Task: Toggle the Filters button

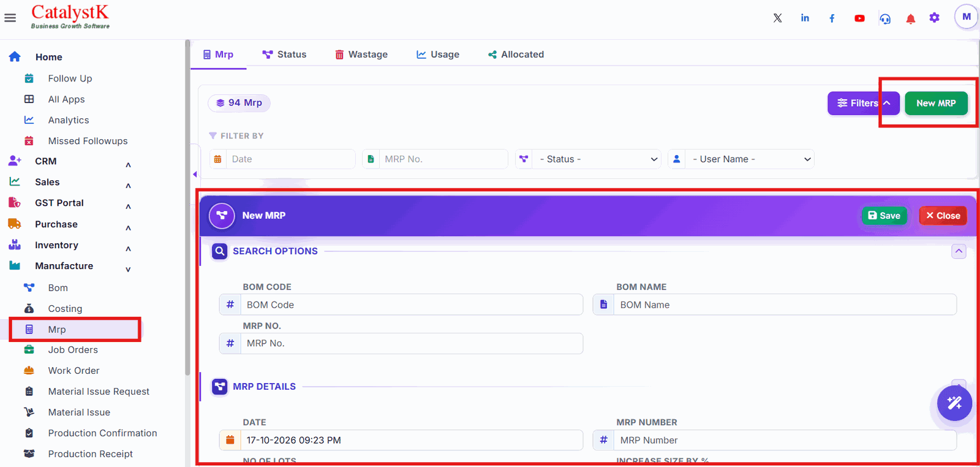Action: (x=864, y=103)
